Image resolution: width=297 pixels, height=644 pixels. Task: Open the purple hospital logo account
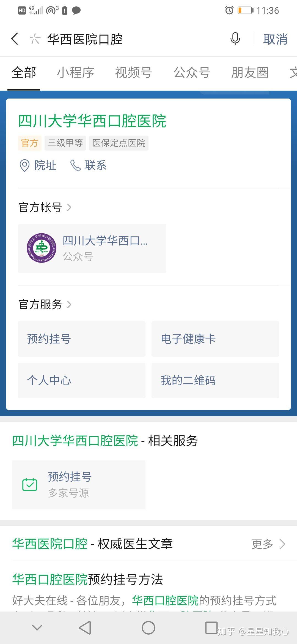[42, 248]
